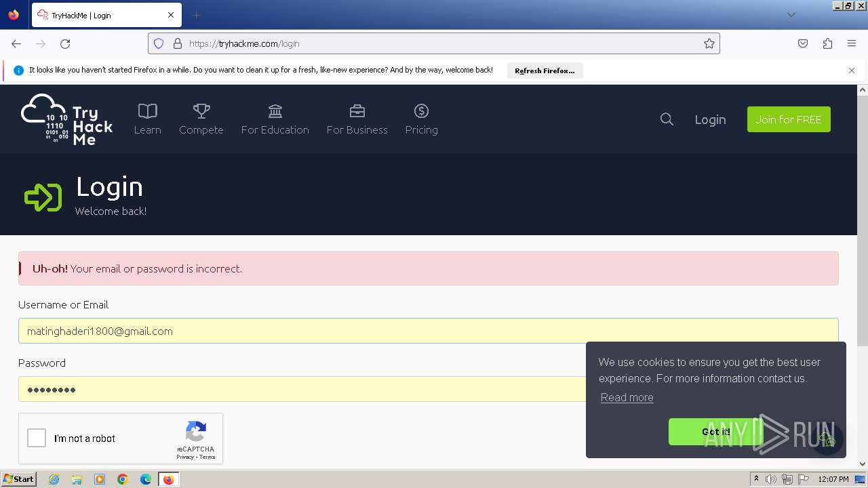
Task: Click the Firefox logo icon in title bar
Action: coord(14,15)
